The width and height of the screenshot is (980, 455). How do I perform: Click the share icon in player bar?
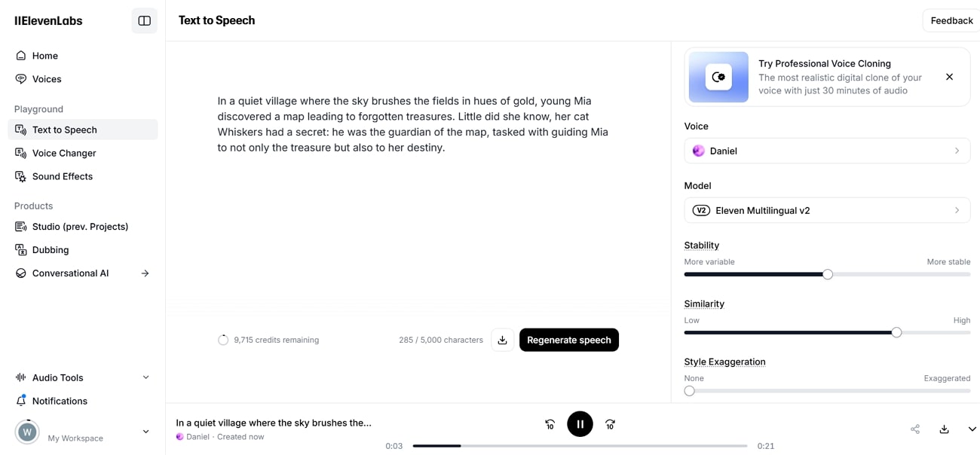915,429
